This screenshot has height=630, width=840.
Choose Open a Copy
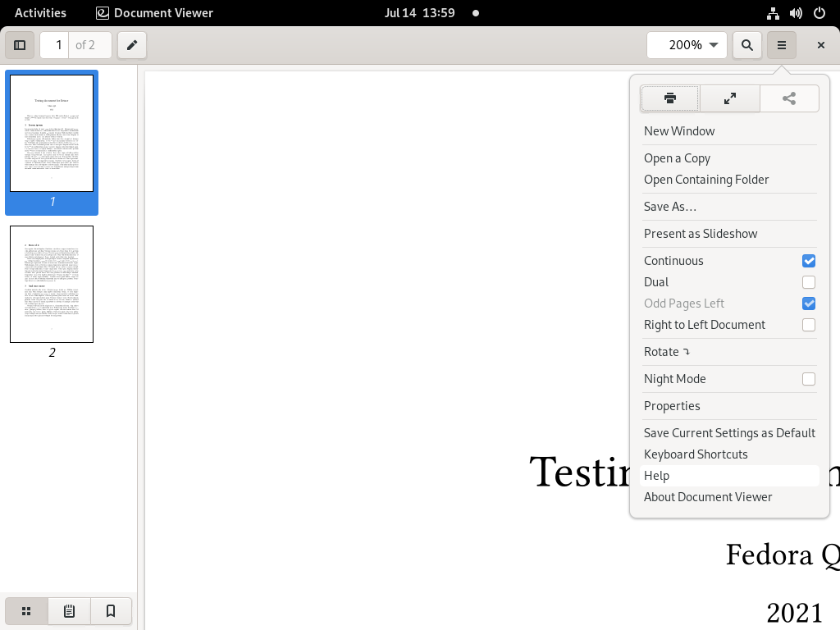click(729, 158)
